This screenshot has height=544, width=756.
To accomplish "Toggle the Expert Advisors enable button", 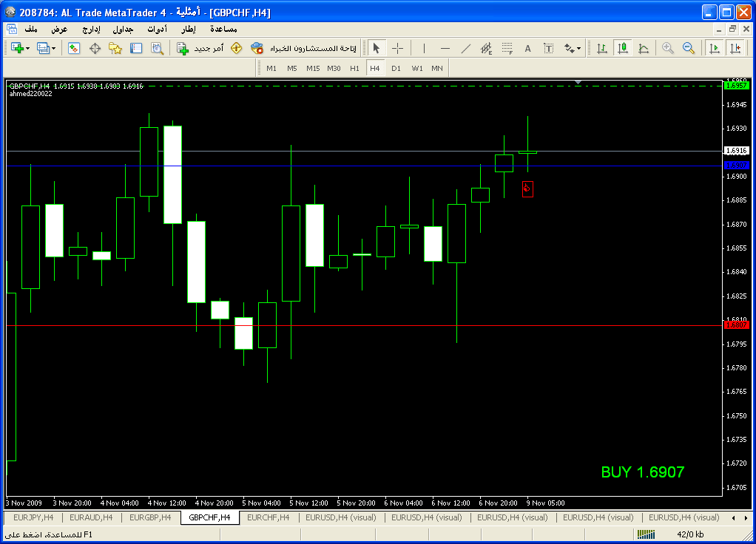I will pyautogui.click(x=303, y=48).
